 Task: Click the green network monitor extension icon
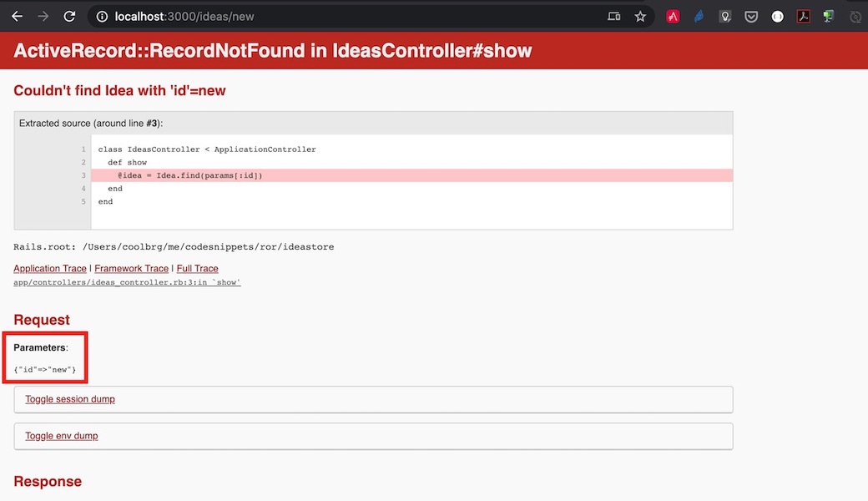828,16
